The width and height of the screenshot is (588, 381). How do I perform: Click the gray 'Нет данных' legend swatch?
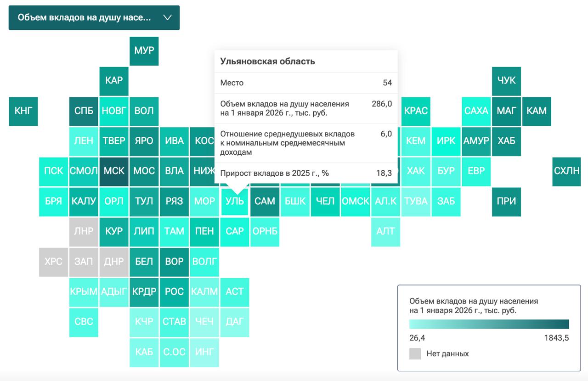415,353
